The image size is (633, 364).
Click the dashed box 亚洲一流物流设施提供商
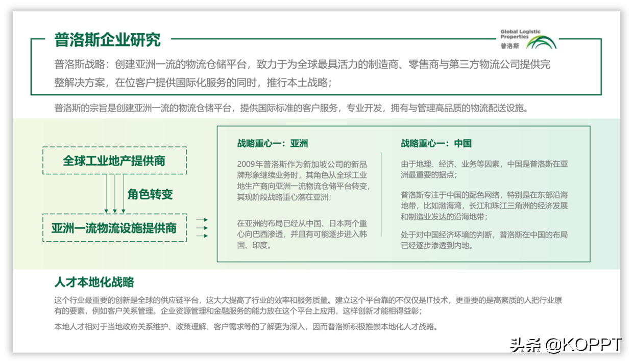pyautogui.click(x=114, y=227)
